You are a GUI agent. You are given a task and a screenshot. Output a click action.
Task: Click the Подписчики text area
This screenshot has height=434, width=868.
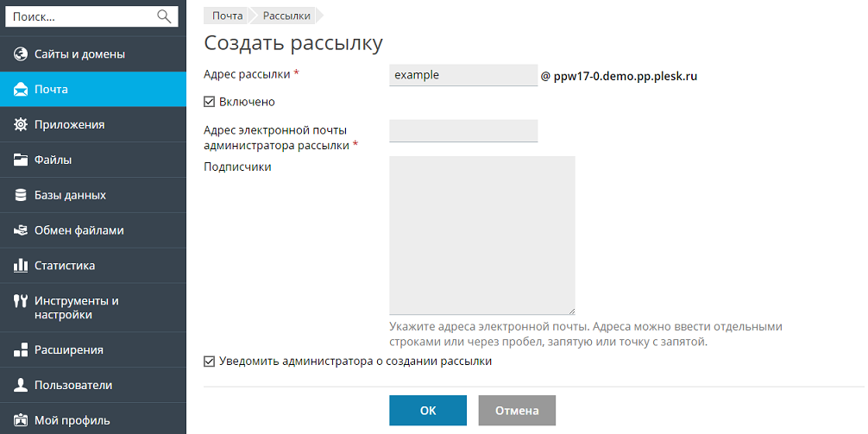tap(481, 236)
